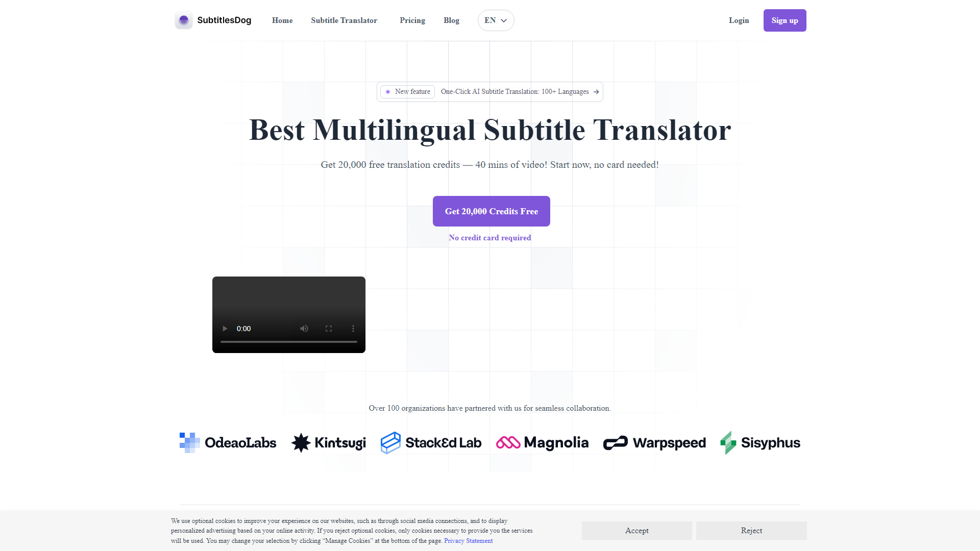Toggle Reject cookies option
This screenshot has width=980, height=551.
click(x=751, y=531)
